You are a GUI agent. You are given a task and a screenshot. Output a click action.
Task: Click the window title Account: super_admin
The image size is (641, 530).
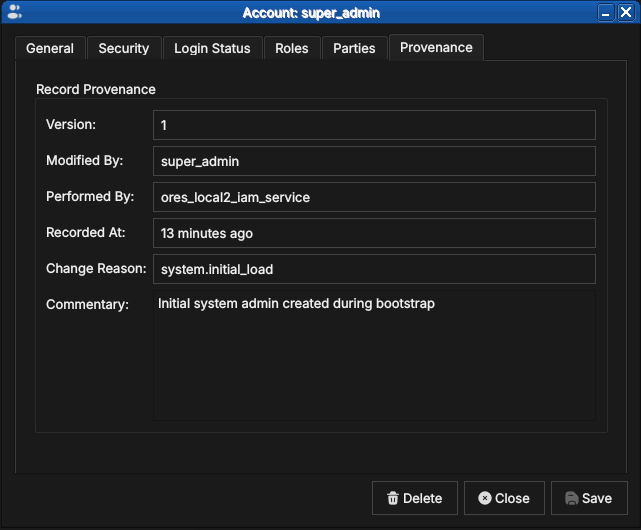tap(311, 13)
